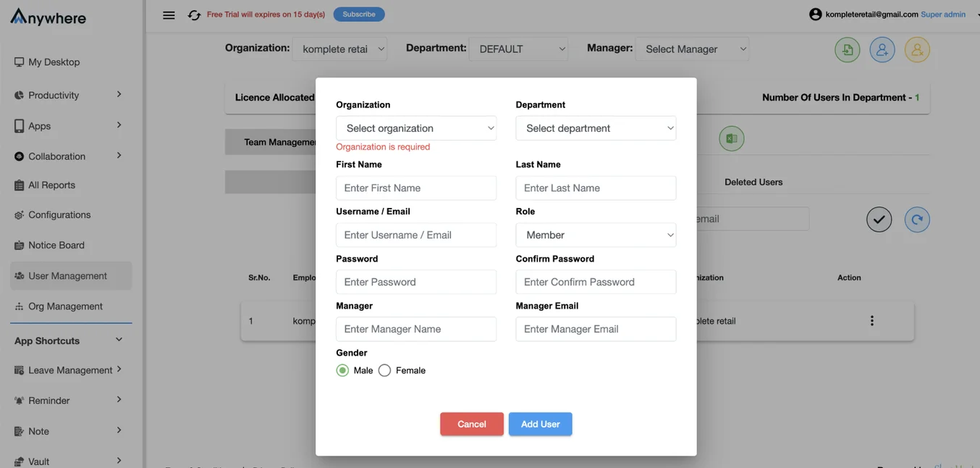Expand the Productivity chevron in the sidebar
This screenshot has height=468, width=980.
pyautogui.click(x=119, y=95)
